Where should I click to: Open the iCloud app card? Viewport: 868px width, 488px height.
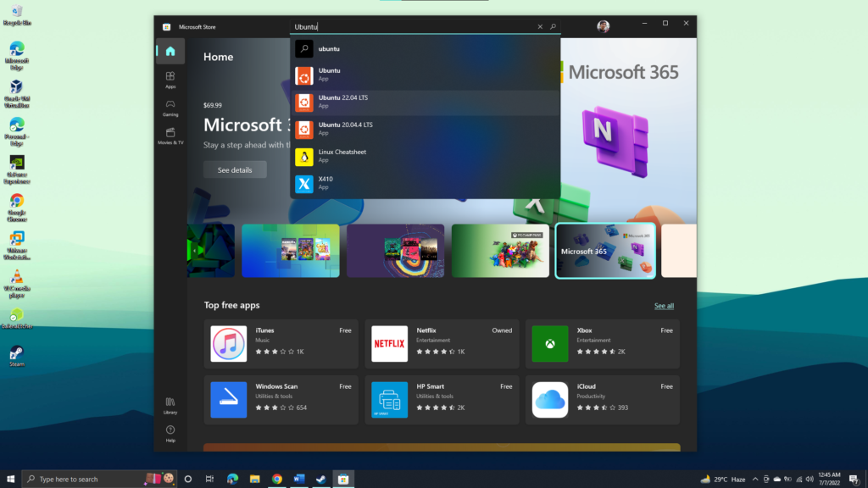[603, 400]
